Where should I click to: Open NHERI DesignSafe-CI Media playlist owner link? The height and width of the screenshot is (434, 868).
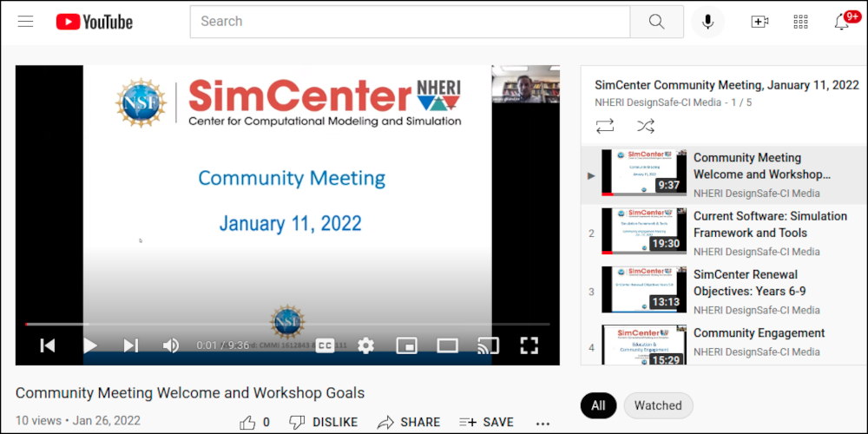point(658,102)
